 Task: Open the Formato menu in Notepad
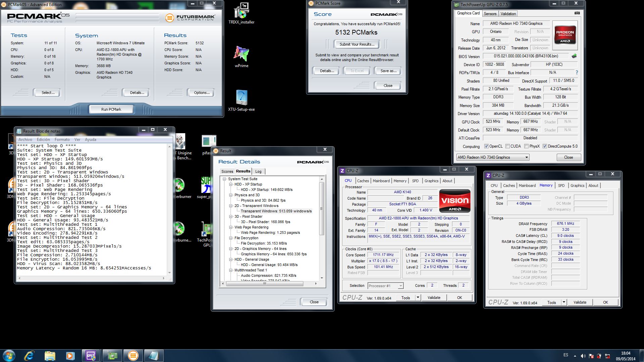(62, 140)
